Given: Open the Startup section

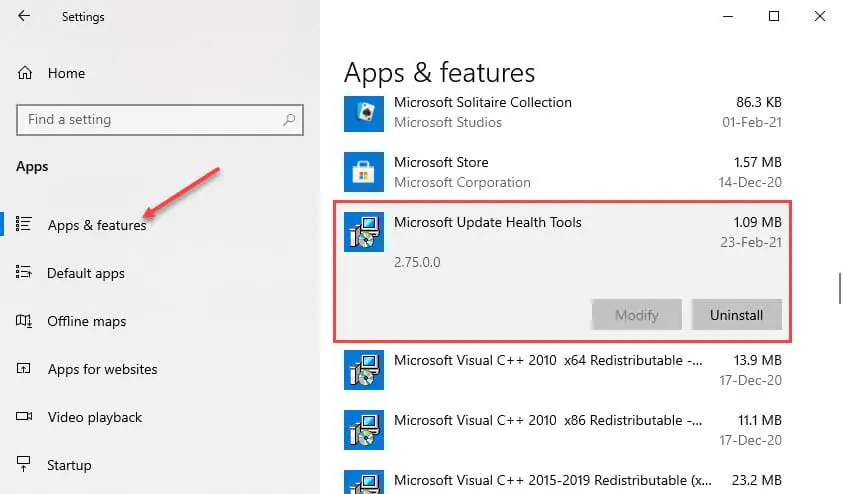Looking at the screenshot, I should pyautogui.click(x=69, y=465).
